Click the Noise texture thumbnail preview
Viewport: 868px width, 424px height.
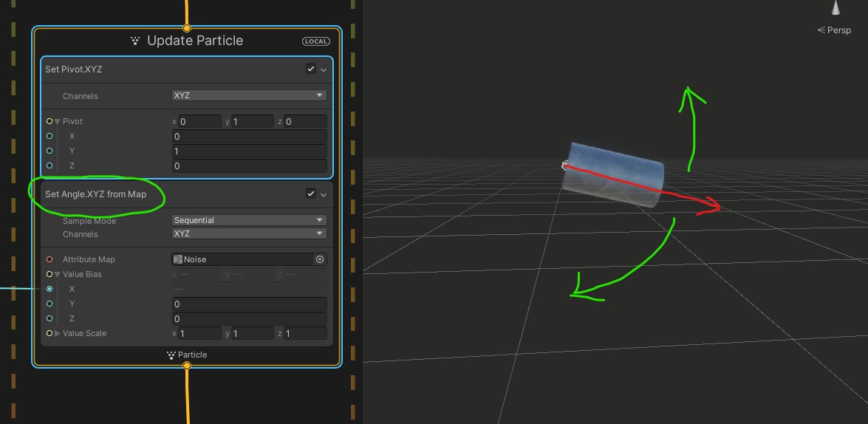[178, 259]
